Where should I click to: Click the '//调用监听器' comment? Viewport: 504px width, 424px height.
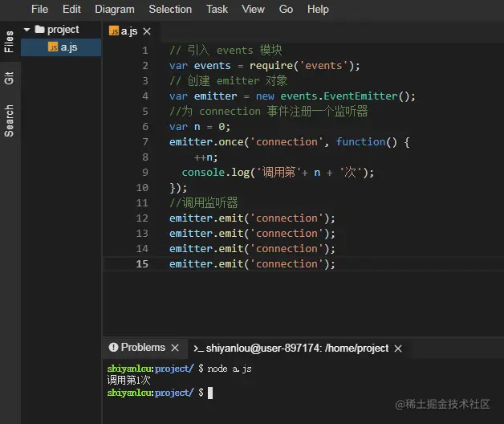click(x=204, y=203)
